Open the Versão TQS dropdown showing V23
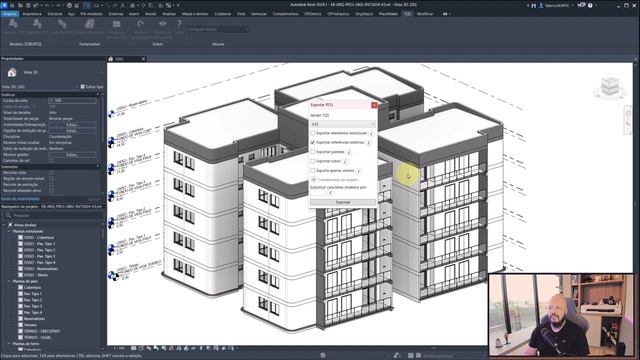The height and width of the screenshot is (360, 640). [342, 124]
